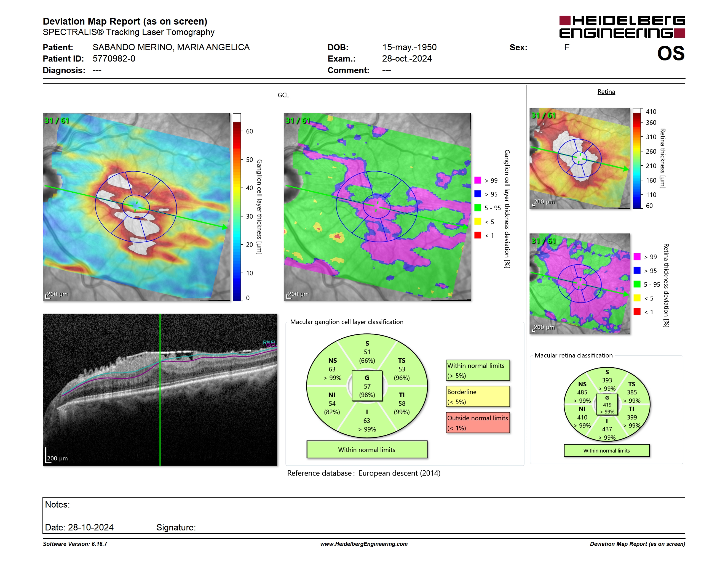The height and width of the screenshot is (563, 728).
Task: Click the green 5 - 95 retina legend swatch
Action: (x=637, y=284)
